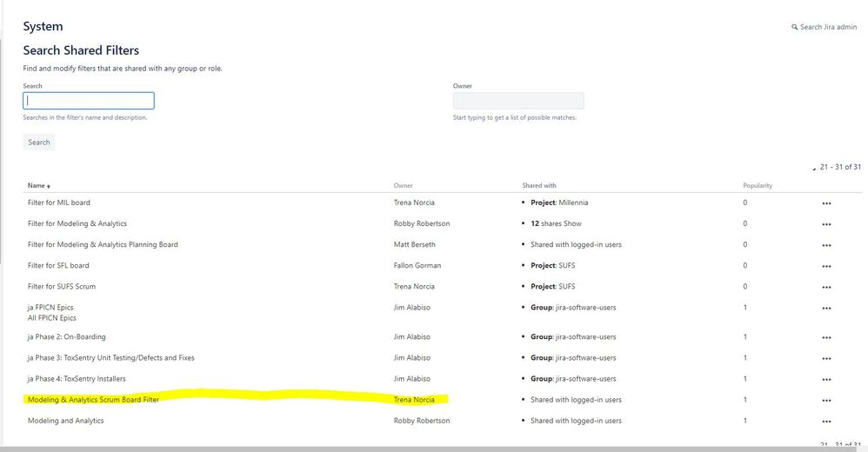
Task: Select owner Trena Norcia on the Scrum Board Filter row
Action: coord(414,400)
